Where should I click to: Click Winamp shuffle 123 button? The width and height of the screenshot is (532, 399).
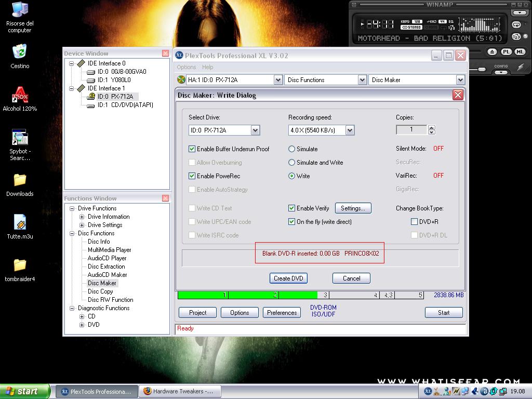tap(516, 37)
